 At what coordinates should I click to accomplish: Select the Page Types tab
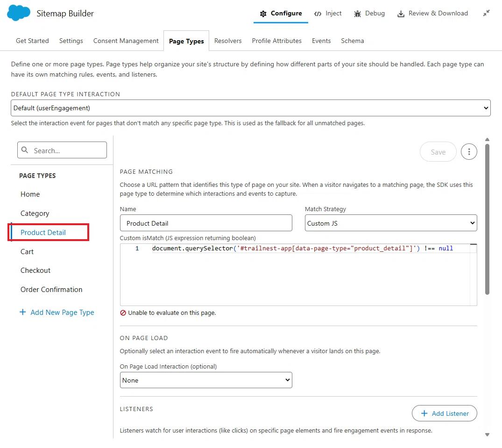(186, 41)
